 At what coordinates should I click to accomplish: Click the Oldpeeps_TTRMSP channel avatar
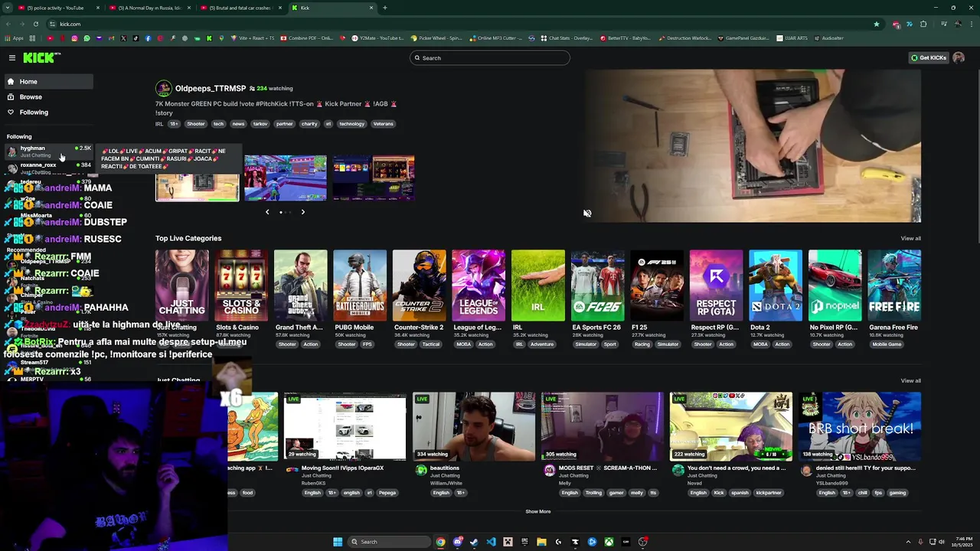tap(163, 89)
